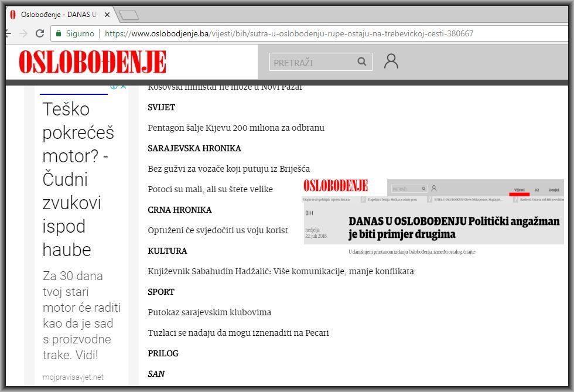The width and height of the screenshot is (574, 392).
Task: Click the date 'nedjelja 22. juli 2018.'
Action: [x=316, y=233]
